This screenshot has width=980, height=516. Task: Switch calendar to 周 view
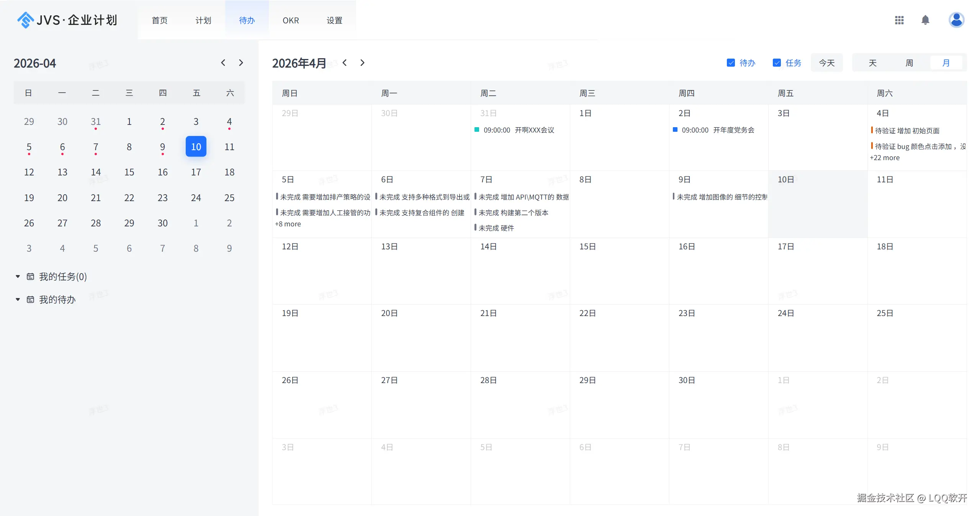click(x=909, y=63)
